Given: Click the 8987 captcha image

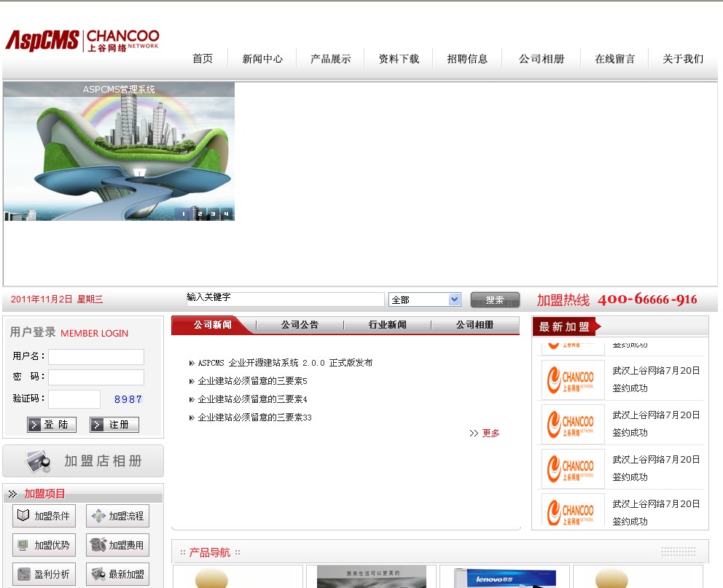Looking at the screenshot, I should (128, 399).
